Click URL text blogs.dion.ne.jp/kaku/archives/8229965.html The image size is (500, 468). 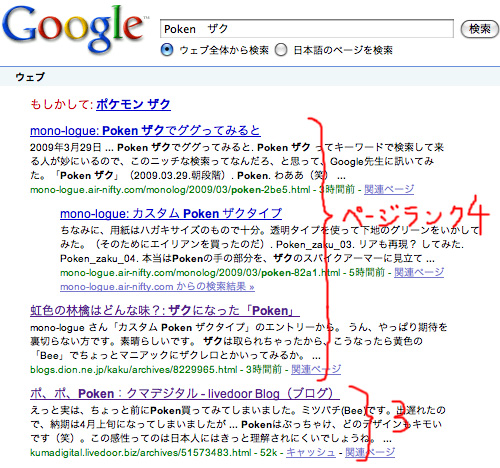tap(134, 370)
